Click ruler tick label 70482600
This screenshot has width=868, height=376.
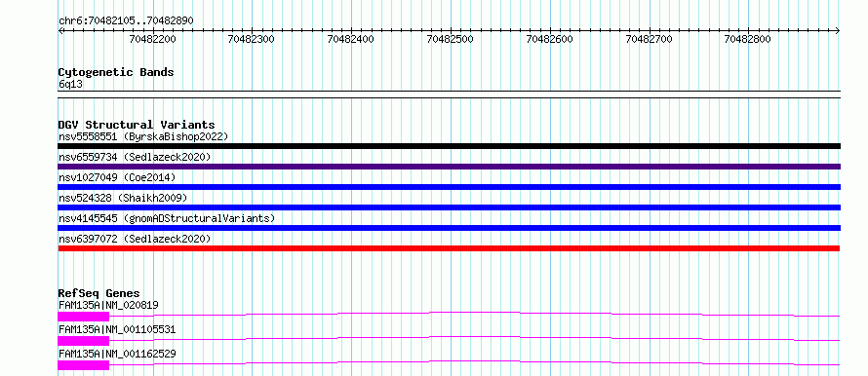click(550, 39)
